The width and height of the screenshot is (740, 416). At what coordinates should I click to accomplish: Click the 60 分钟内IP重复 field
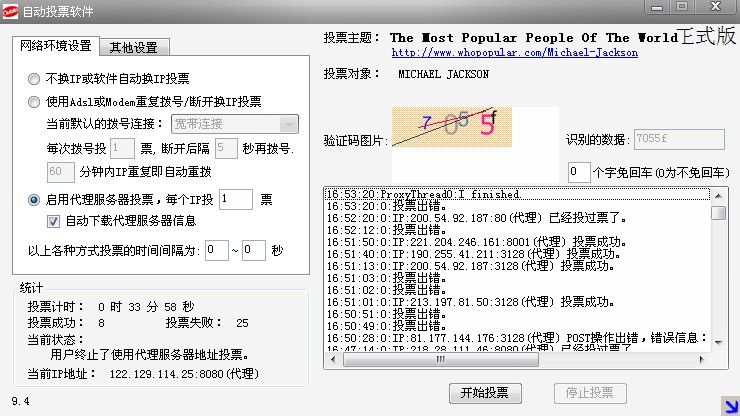[60, 172]
